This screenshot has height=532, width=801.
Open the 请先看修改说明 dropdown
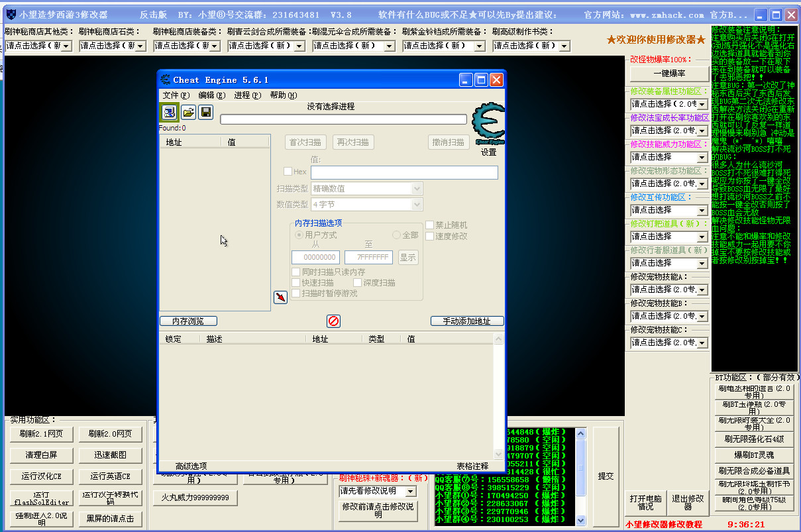[x=378, y=491]
